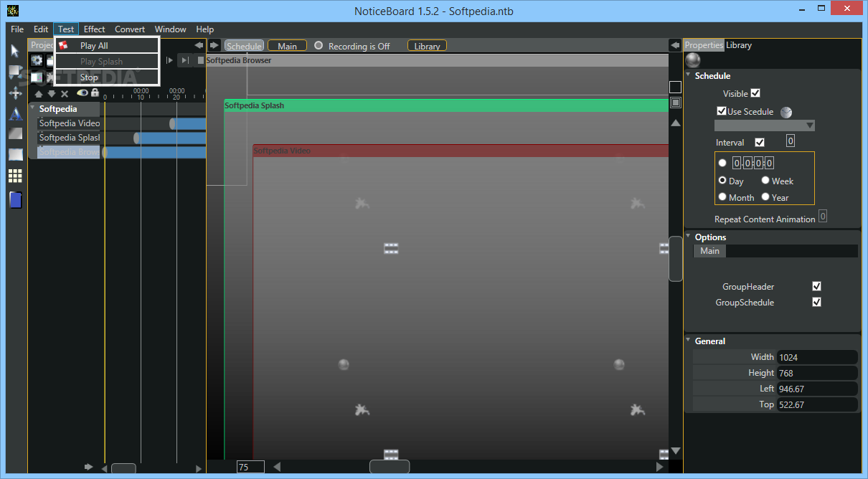
Task: Click the play-from-bar playback button
Action: click(170, 60)
